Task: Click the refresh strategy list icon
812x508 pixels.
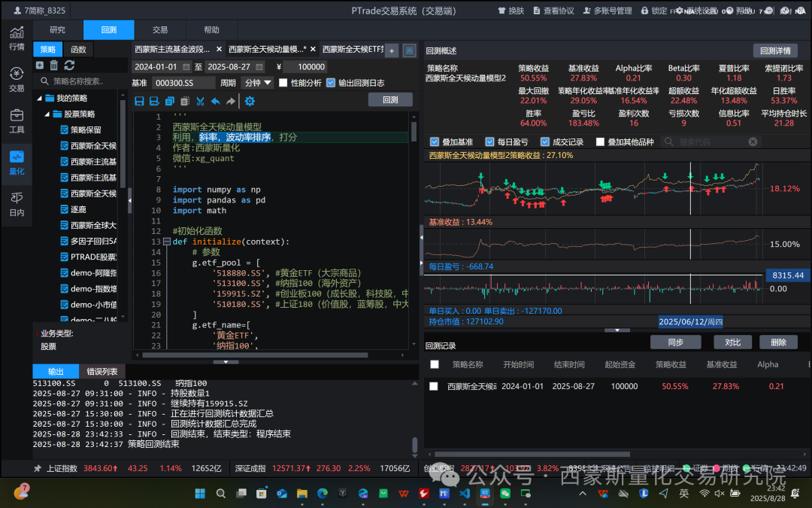Action: pyautogui.click(x=69, y=65)
